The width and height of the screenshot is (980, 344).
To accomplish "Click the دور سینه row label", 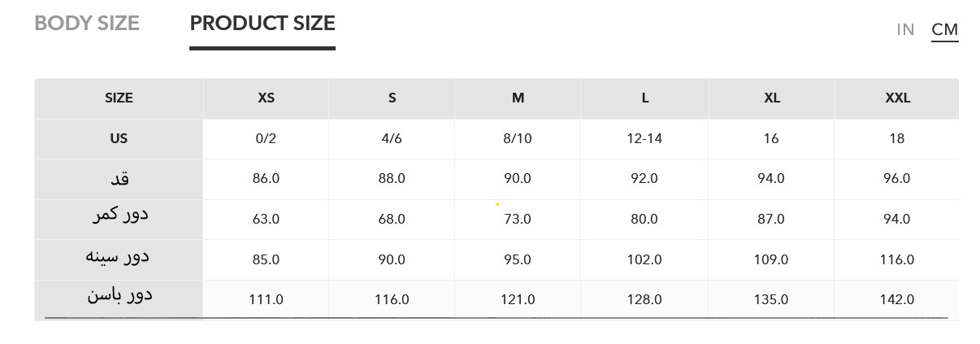I will (x=119, y=257).
